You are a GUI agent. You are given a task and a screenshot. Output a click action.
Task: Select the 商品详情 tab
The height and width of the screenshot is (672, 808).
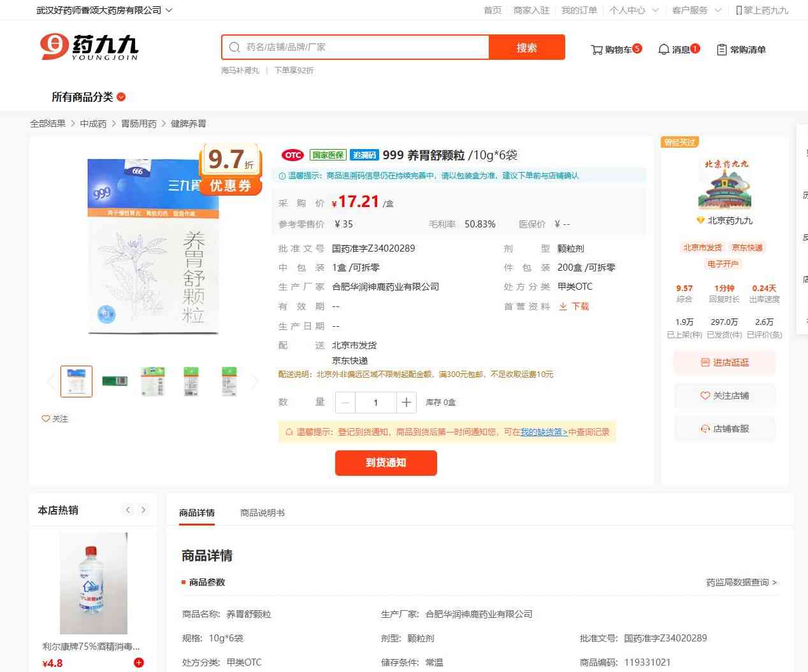click(x=197, y=513)
